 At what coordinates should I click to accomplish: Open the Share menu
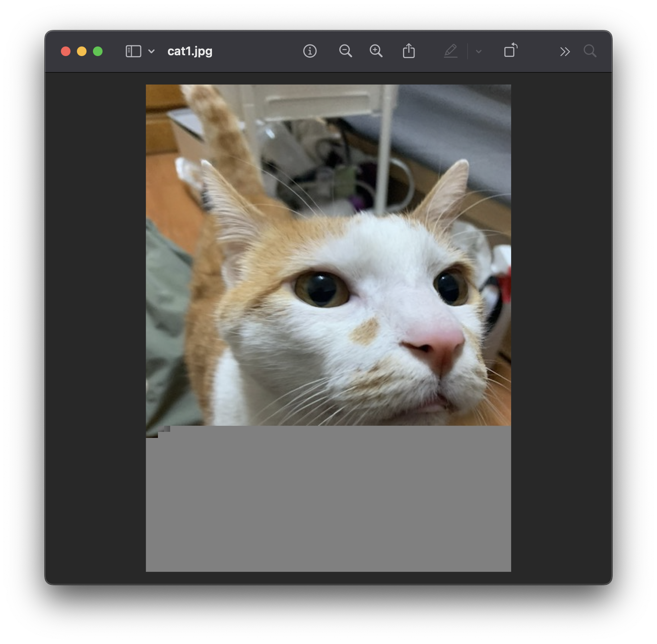409,51
